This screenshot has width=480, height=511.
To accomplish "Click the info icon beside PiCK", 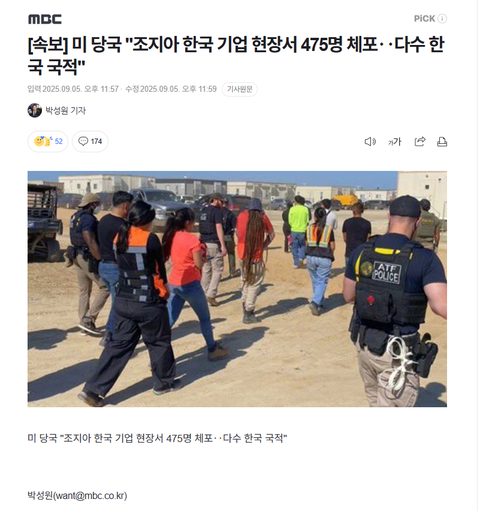I will (442, 19).
